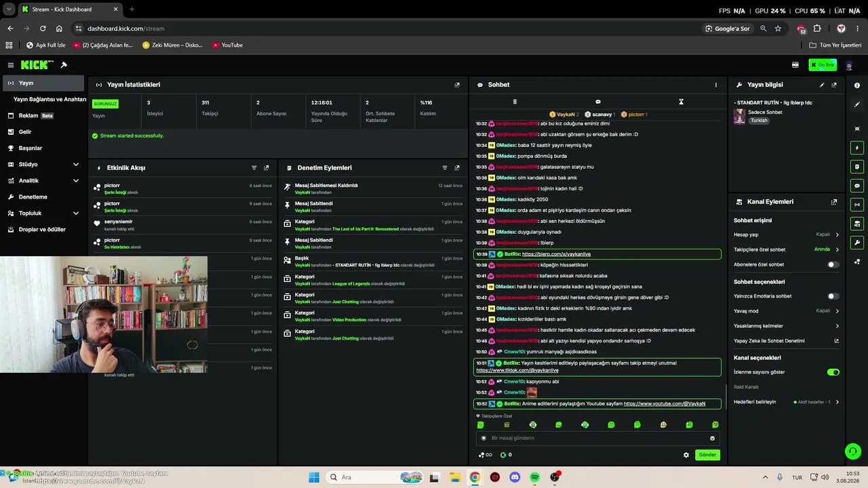Pop out the Yayın bilgisi panel
Screen dimensions: 868x488
point(834,85)
